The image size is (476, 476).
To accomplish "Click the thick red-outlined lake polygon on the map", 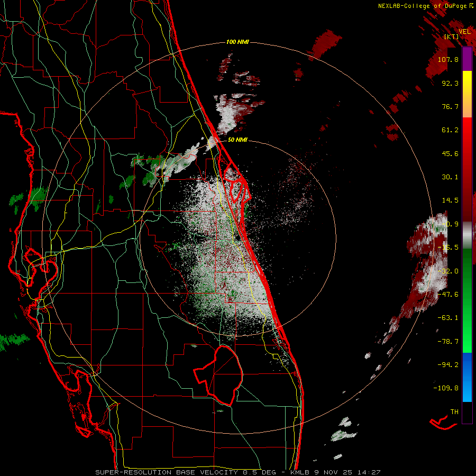I will pos(218,375).
